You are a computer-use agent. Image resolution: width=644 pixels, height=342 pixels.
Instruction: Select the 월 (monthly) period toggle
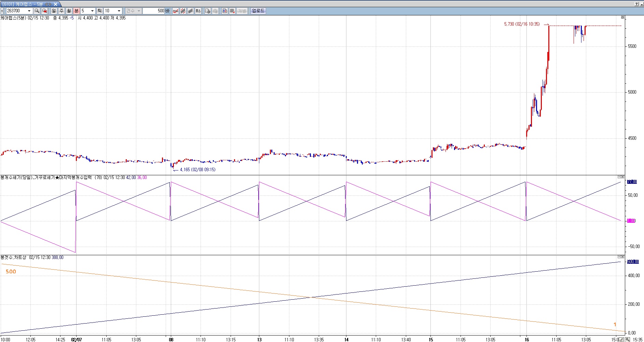click(x=69, y=11)
